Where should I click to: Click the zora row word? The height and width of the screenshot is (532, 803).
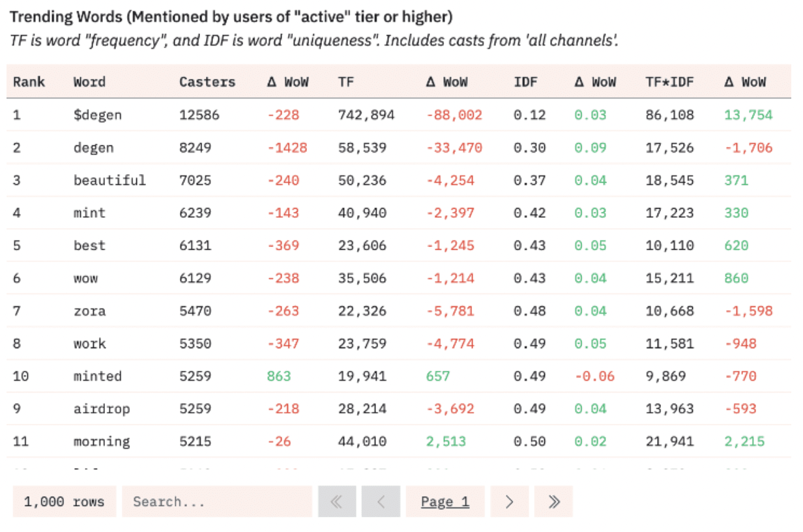click(x=89, y=311)
